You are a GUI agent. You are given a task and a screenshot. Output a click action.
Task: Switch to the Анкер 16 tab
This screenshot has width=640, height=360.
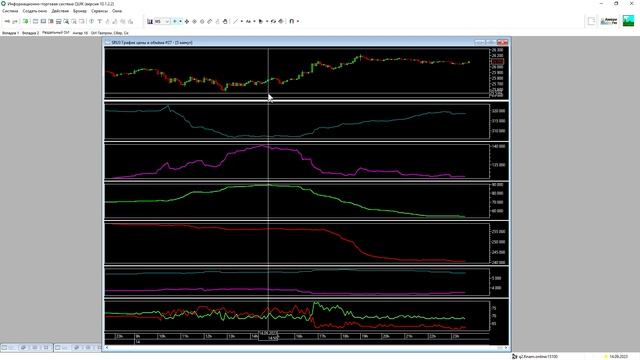click(80, 33)
